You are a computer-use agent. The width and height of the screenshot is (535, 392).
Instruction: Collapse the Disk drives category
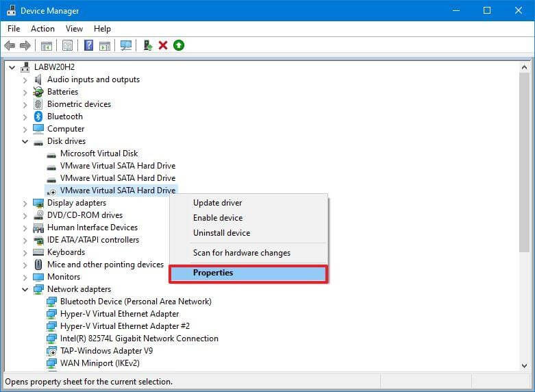(x=25, y=141)
